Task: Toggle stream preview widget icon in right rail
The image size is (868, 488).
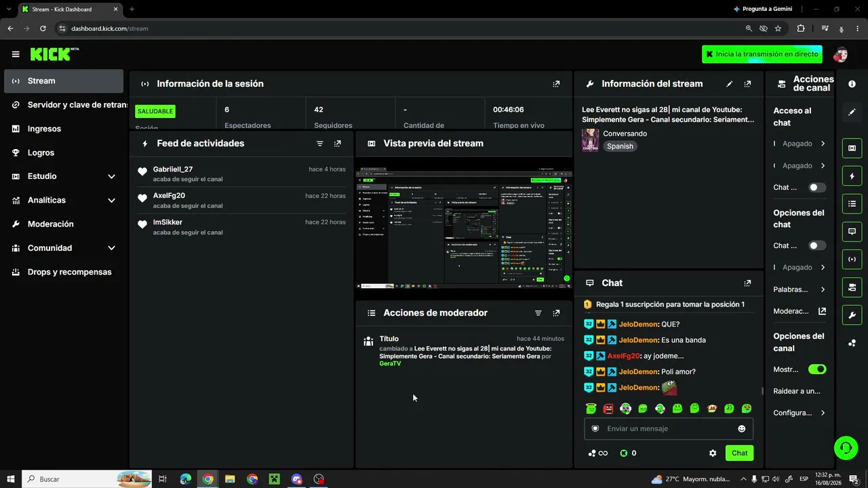Action: (x=852, y=148)
